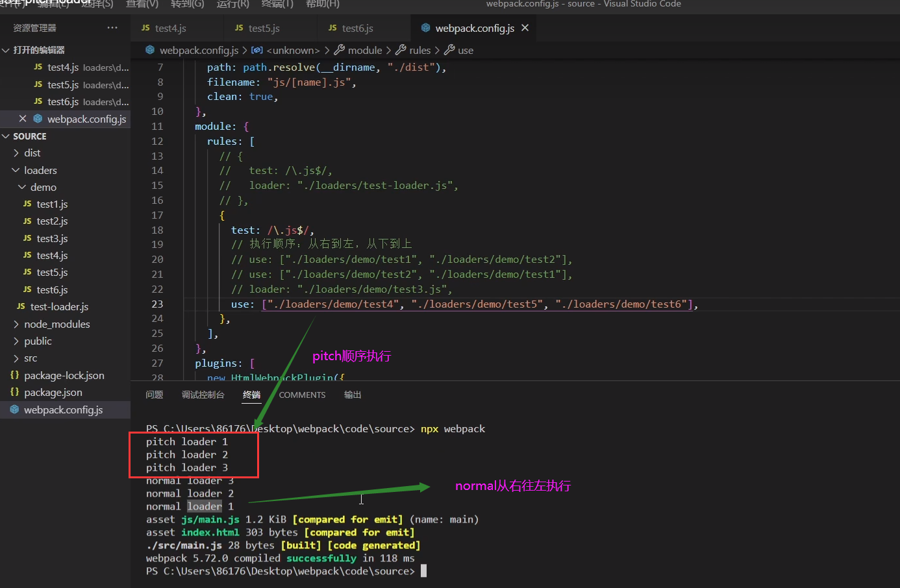
Task: Click the wrench icon beside rules breadcrumb
Action: click(x=401, y=50)
